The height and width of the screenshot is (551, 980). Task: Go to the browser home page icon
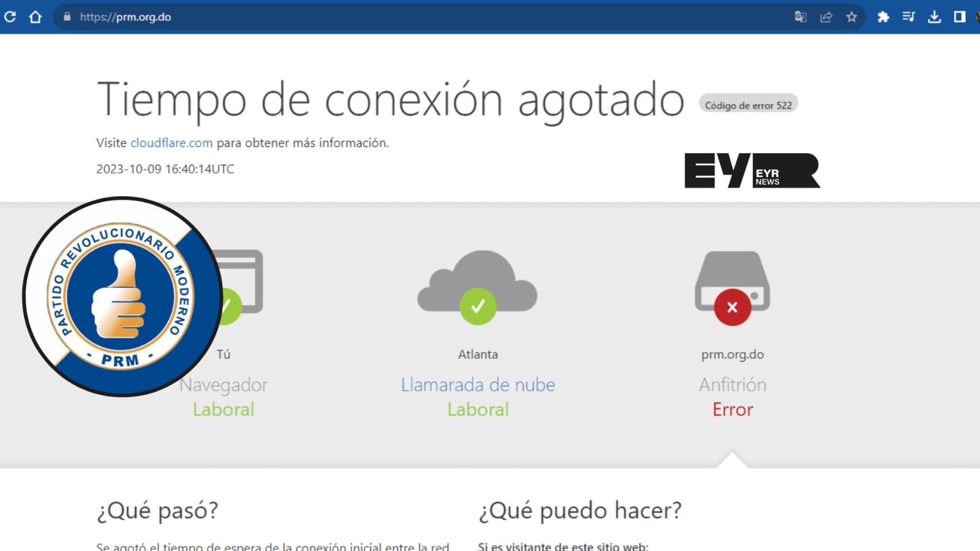click(36, 17)
